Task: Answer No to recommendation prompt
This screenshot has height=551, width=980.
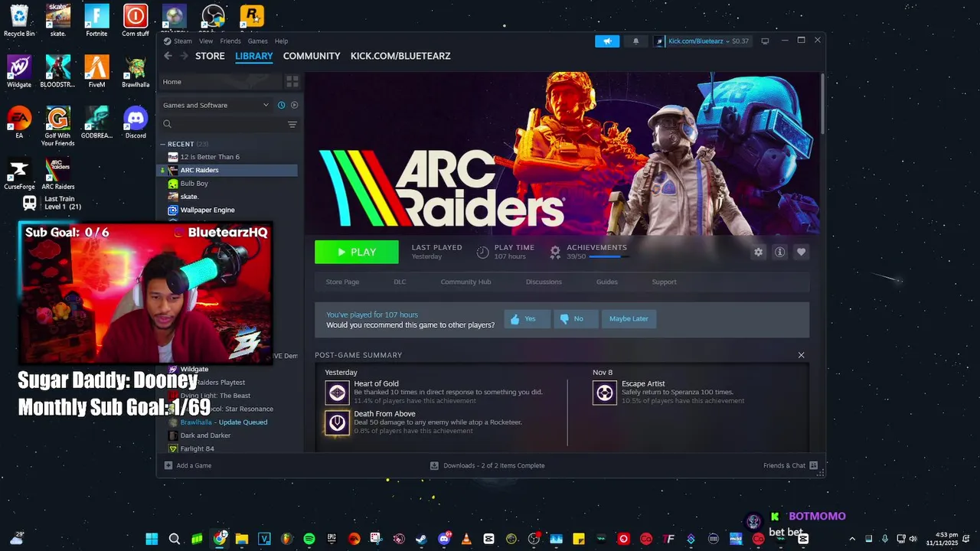Action: [x=575, y=319]
